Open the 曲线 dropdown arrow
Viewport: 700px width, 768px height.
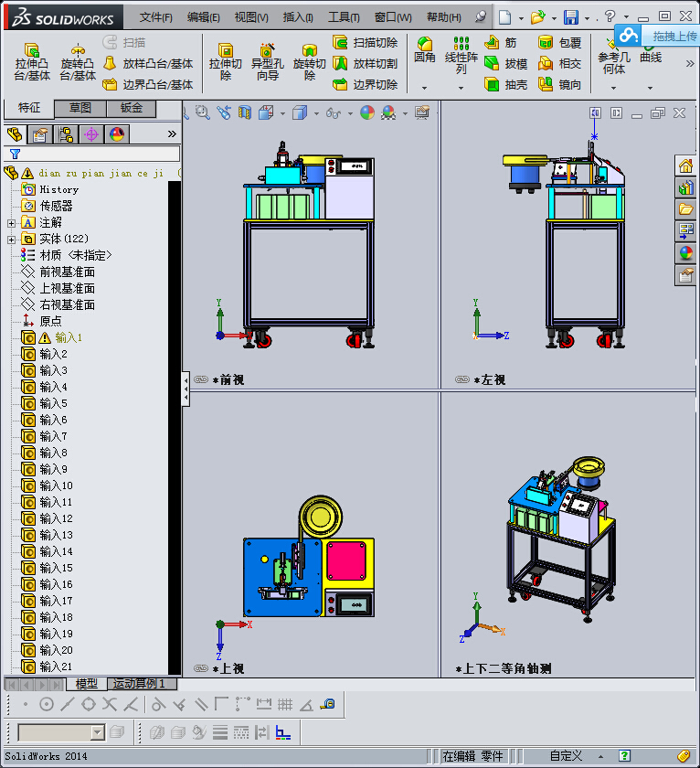click(650, 88)
